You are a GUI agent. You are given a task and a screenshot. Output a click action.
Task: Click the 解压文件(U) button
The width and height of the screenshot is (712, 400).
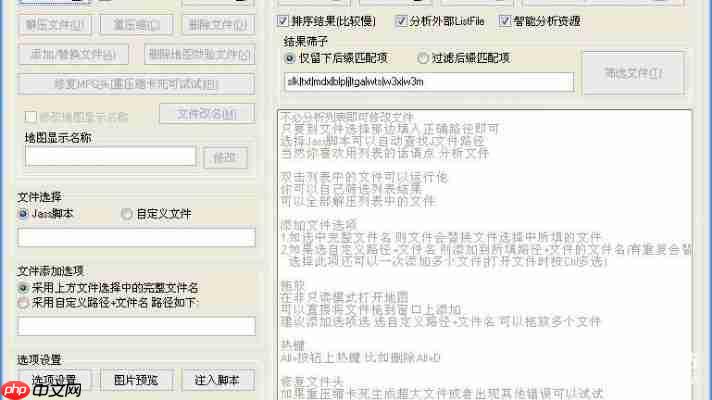coord(55,25)
